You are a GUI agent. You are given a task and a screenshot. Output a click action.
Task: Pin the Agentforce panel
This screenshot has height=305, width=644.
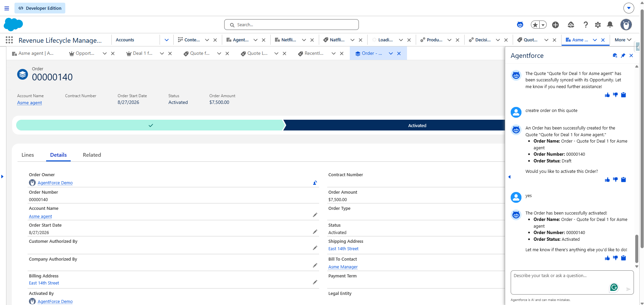623,55
